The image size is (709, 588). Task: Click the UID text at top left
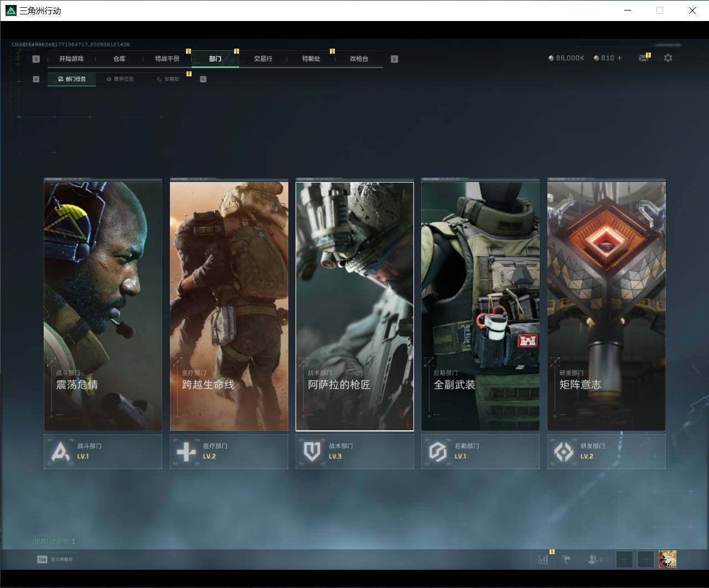[x=71, y=44]
